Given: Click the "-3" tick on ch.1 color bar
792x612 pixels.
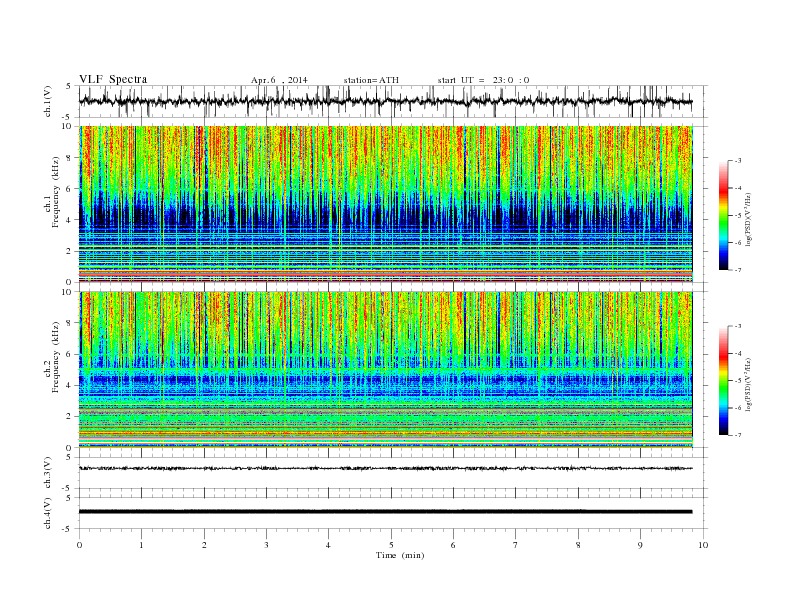Looking at the screenshot, I should coord(737,161).
